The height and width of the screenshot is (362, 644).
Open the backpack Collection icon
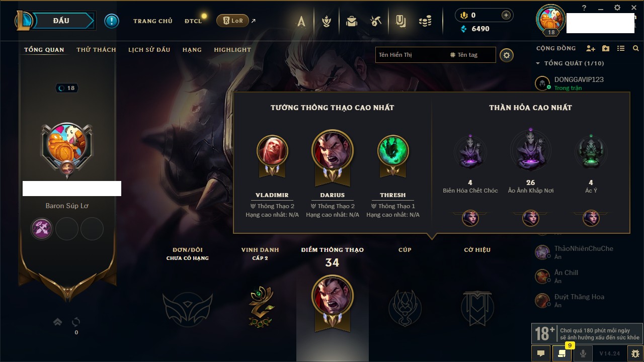[352, 21]
